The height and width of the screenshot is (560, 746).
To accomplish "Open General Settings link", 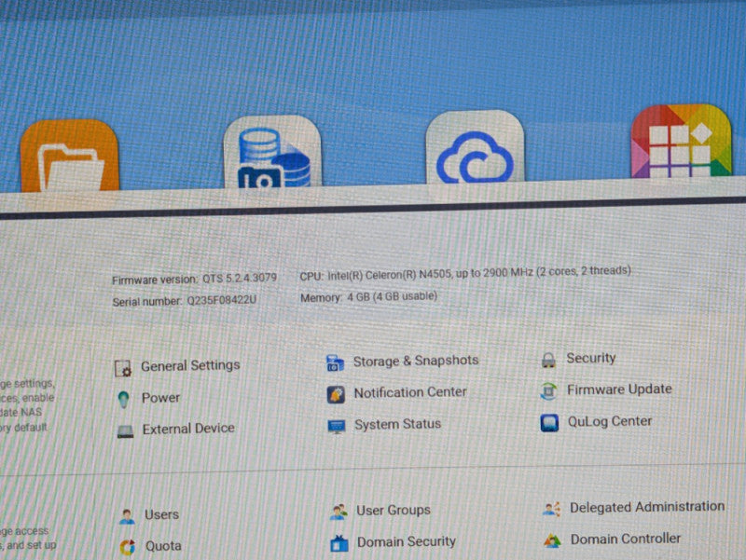I will [190, 365].
